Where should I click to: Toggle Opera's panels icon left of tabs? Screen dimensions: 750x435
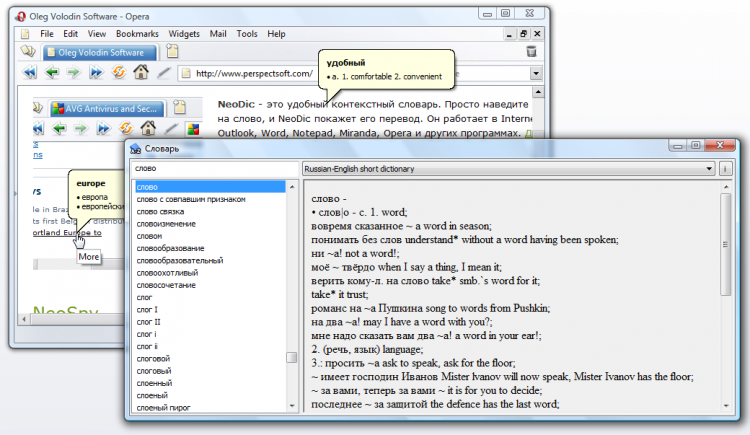coord(28,51)
